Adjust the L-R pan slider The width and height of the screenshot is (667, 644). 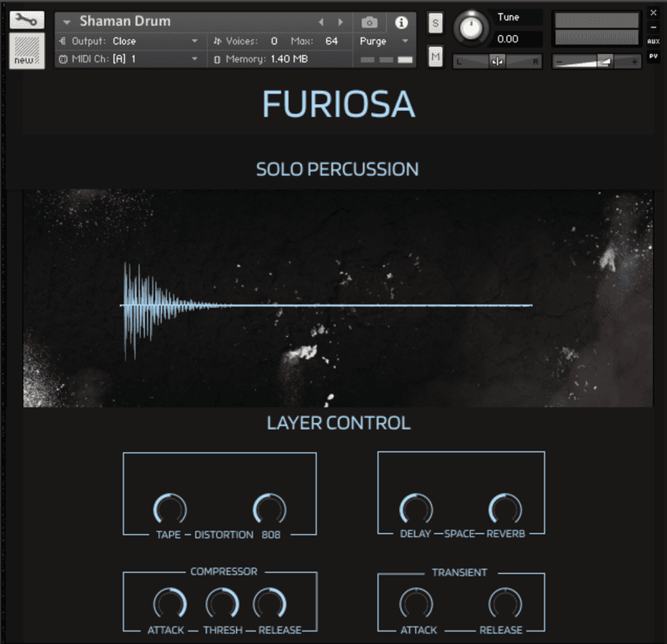point(497,62)
